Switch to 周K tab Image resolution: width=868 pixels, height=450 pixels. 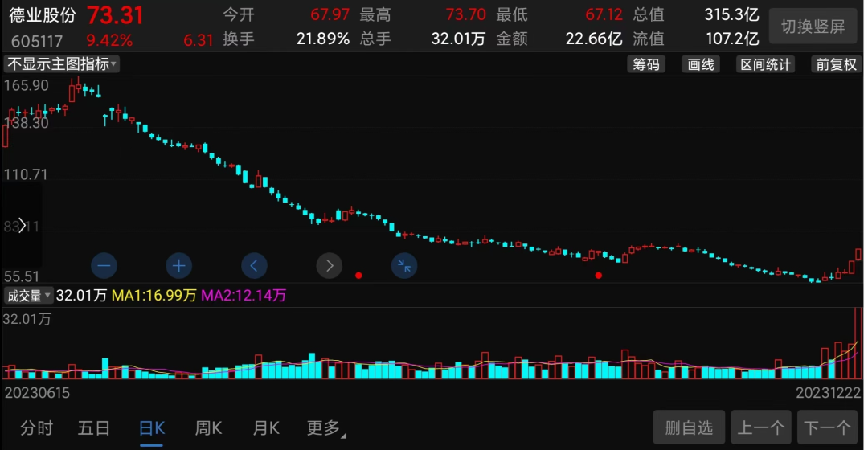pyautogui.click(x=209, y=427)
